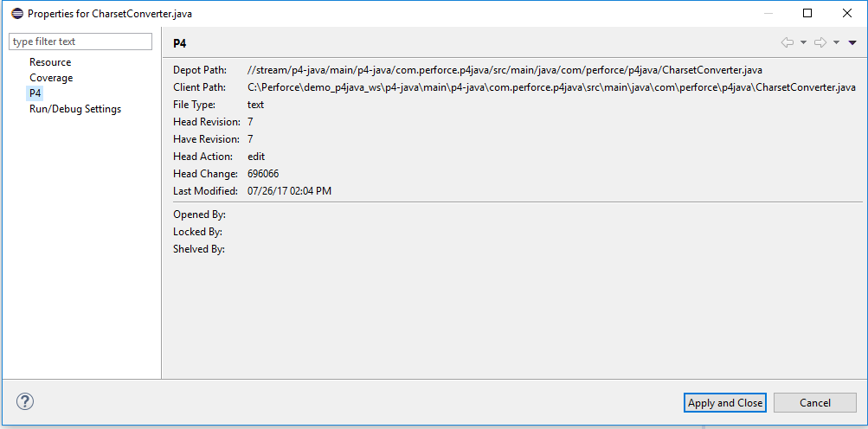Click the bold P4 page heading
The width and height of the screenshot is (868, 429).
click(x=180, y=43)
